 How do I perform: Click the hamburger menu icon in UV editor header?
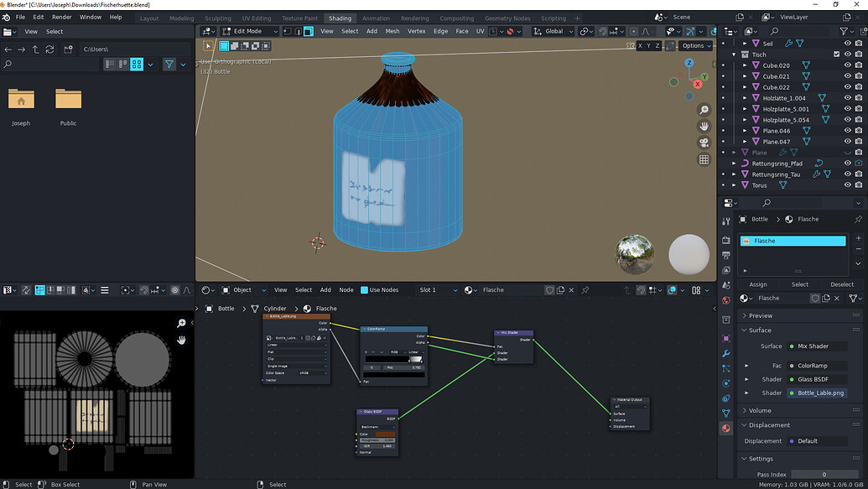tap(104, 290)
